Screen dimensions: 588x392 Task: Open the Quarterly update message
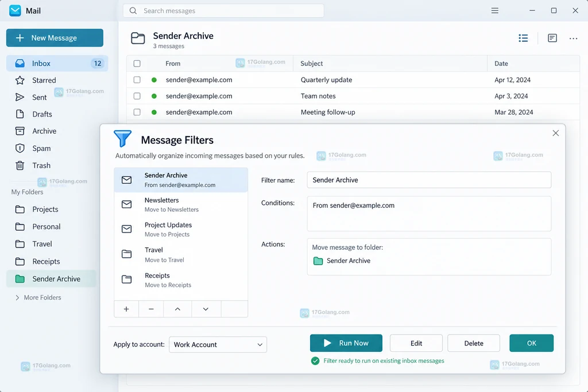tap(353, 80)
